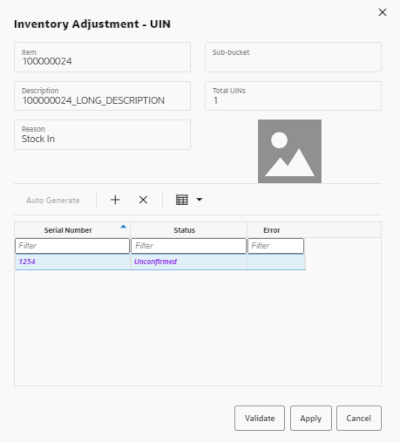
Task: Toggle the Serial Number sort arrow
Action: point(123,227)
